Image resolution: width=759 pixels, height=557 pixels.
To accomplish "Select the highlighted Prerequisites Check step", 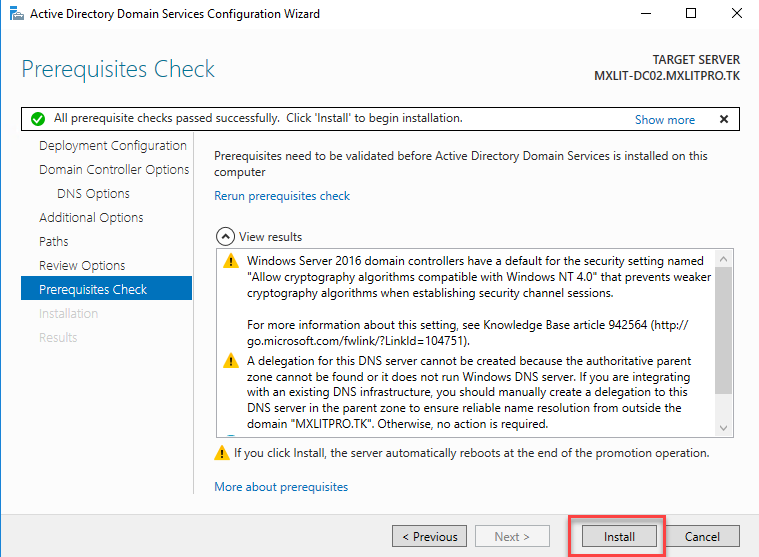I will 93,290.
